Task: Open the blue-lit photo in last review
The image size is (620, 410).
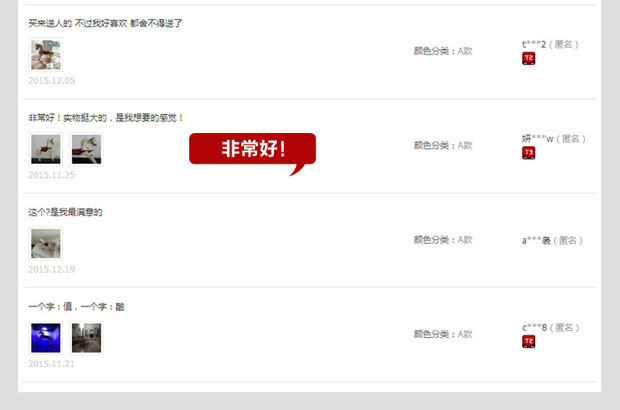Action: pyautogui.click(x=46, y=338)
